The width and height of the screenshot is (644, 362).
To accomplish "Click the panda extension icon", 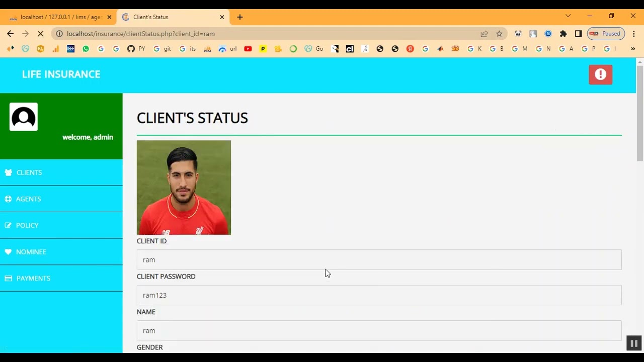I will click(518, 34).
